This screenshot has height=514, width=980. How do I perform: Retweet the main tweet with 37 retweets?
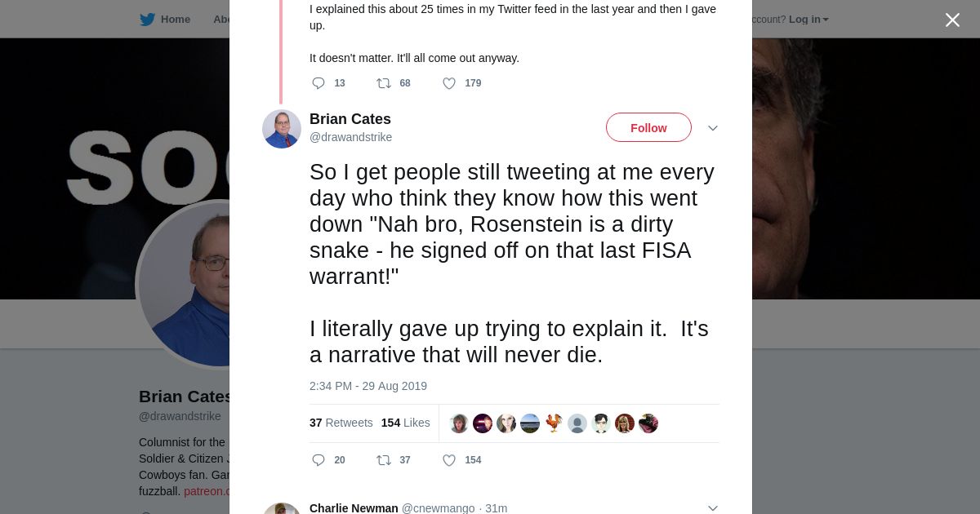384,460
